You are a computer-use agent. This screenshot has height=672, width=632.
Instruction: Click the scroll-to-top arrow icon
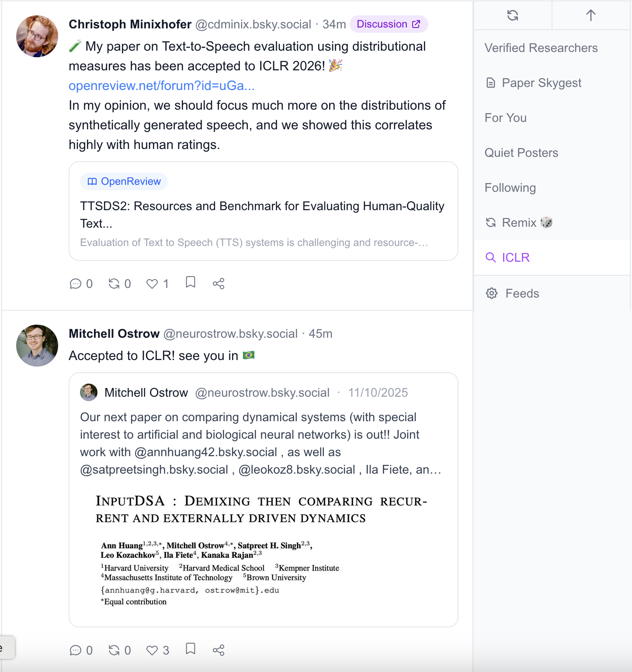(590, 16)
